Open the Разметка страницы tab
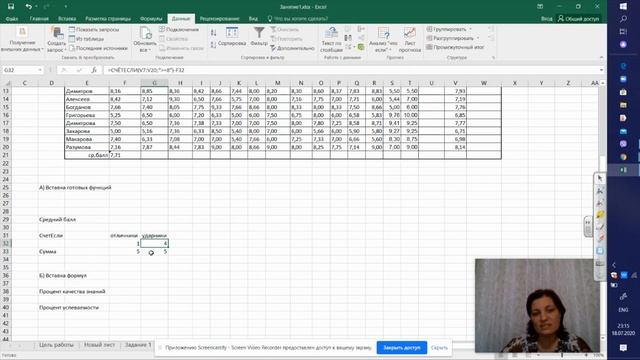640x360 pixels. click(108, 19)
